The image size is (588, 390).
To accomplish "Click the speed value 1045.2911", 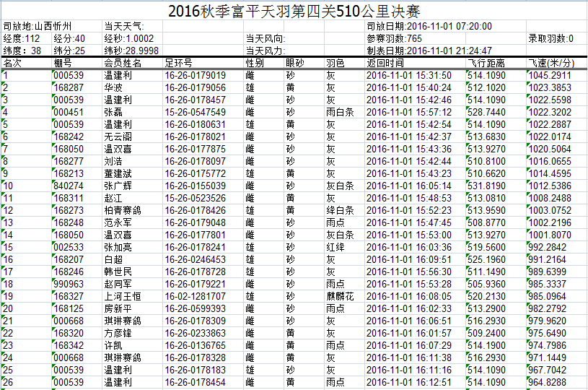I will coord(550,75).
